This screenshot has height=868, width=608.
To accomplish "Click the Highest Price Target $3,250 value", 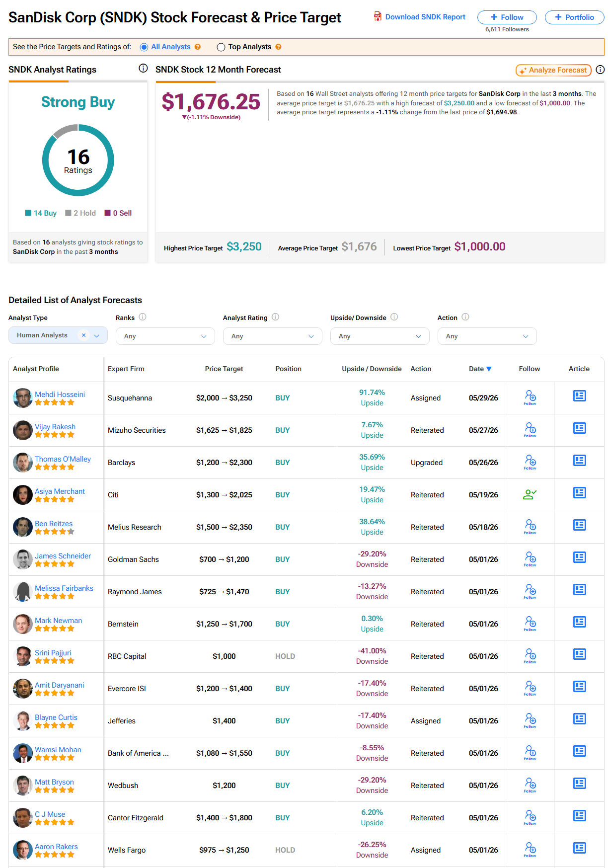I will point(244,246).
